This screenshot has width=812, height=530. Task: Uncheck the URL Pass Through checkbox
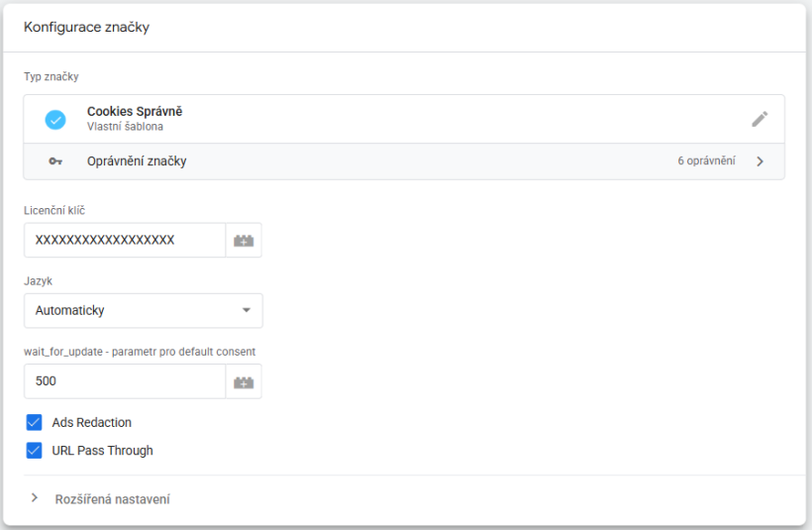(34, 451)
